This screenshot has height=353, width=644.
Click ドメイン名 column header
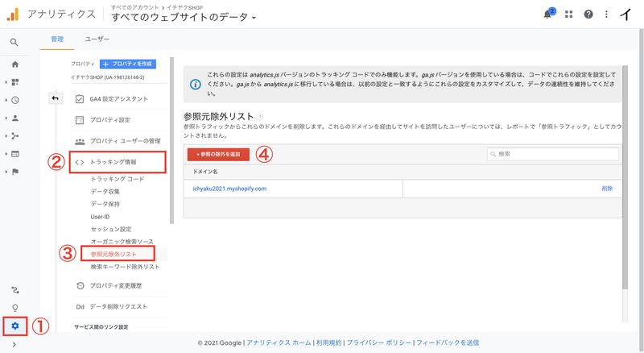pos(205,172)
